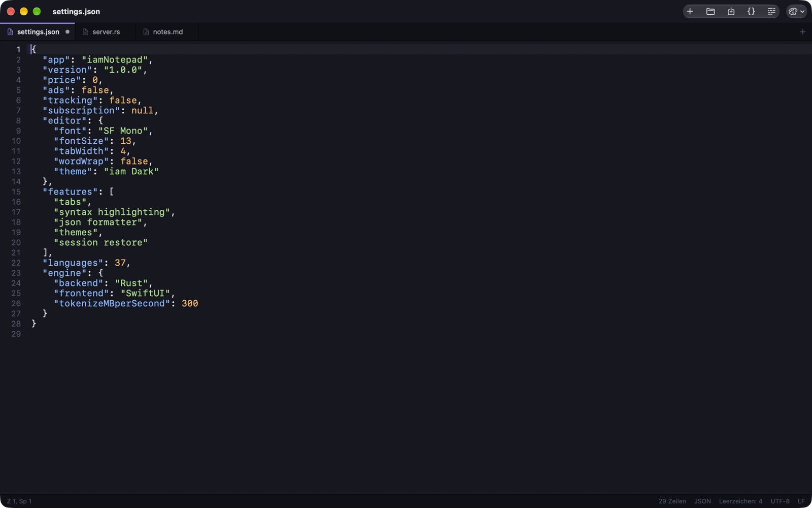Click line number 29 in the gutter
812x508 pixels.
click(x=16, y=334)
